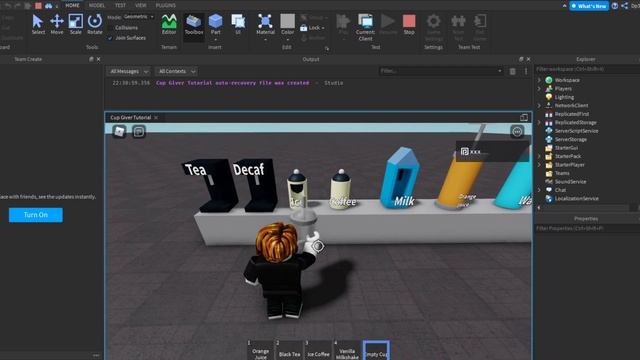The image size is (640, 360).
Task: Toggle viewport fullscreen icon in tab bar
Action: 524,118
